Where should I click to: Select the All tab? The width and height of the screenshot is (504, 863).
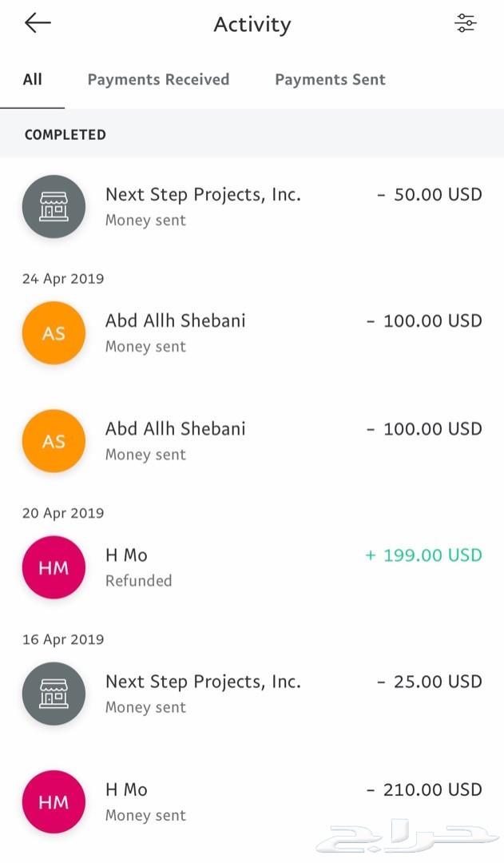point(33,79)
